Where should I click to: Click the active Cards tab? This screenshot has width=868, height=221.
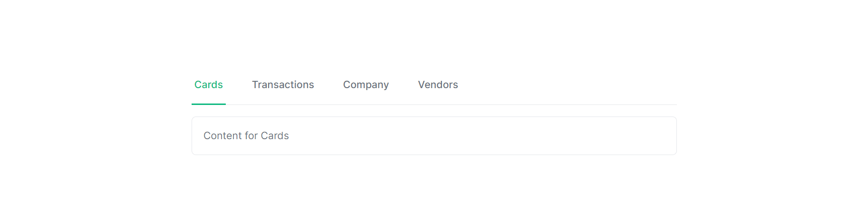[x=208, y=85]
